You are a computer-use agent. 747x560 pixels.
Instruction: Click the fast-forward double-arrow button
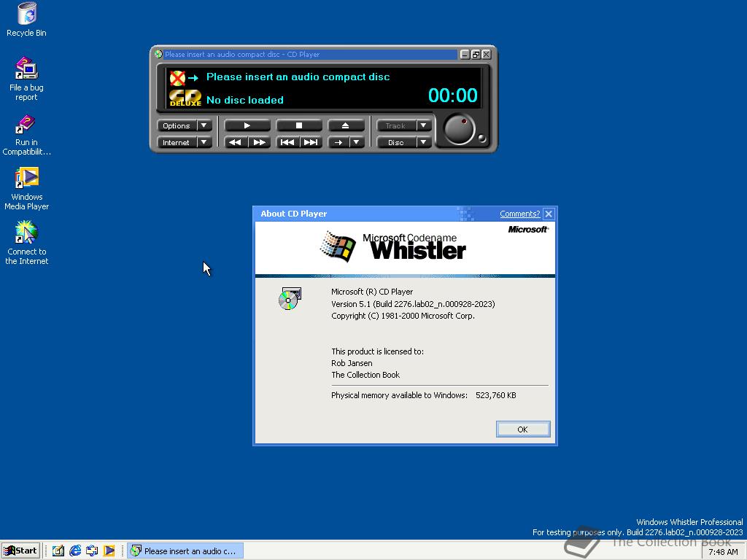259,142
